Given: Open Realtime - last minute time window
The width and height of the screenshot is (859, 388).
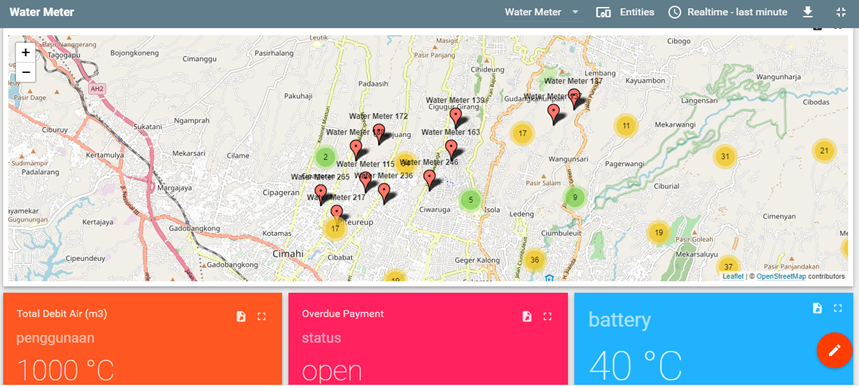Looking at the screenshot, I should click(x=728, y=12).
